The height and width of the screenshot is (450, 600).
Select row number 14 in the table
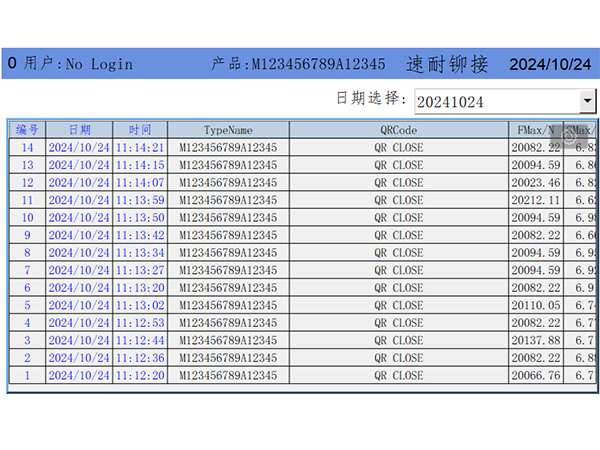click(x=28, y=148)
